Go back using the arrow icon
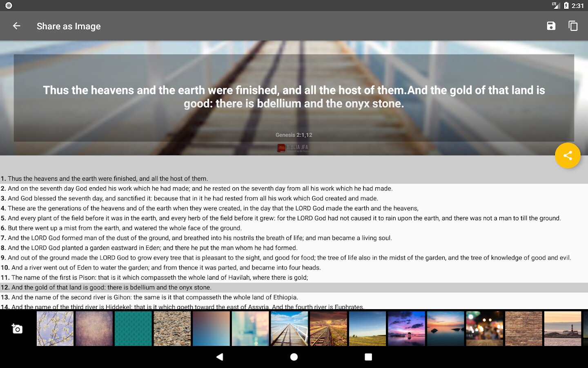 click(x=16, y=26)
